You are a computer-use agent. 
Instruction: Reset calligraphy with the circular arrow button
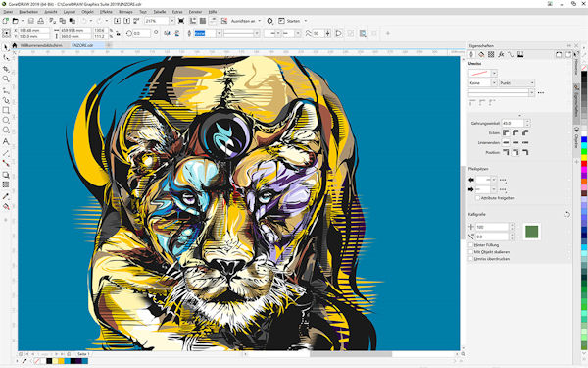pyautogui.click(x=567, y=214)
